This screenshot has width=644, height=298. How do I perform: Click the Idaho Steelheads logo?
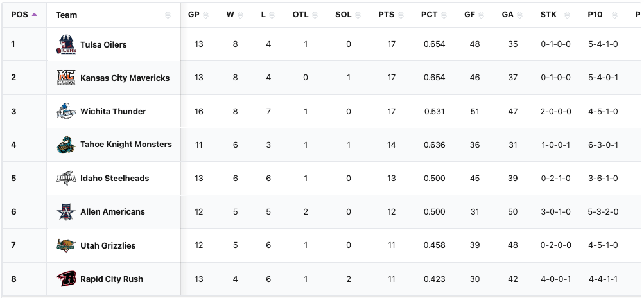pos(66,178)
